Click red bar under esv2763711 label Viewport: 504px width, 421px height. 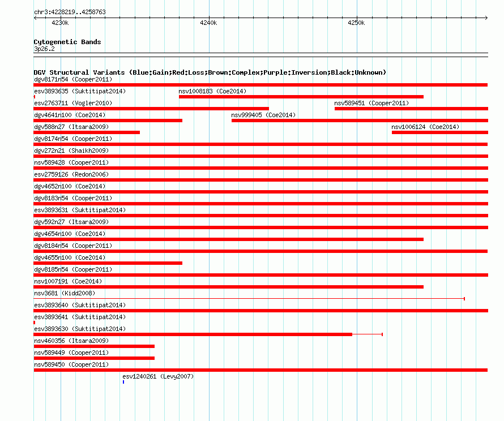[x=151, y=109]
